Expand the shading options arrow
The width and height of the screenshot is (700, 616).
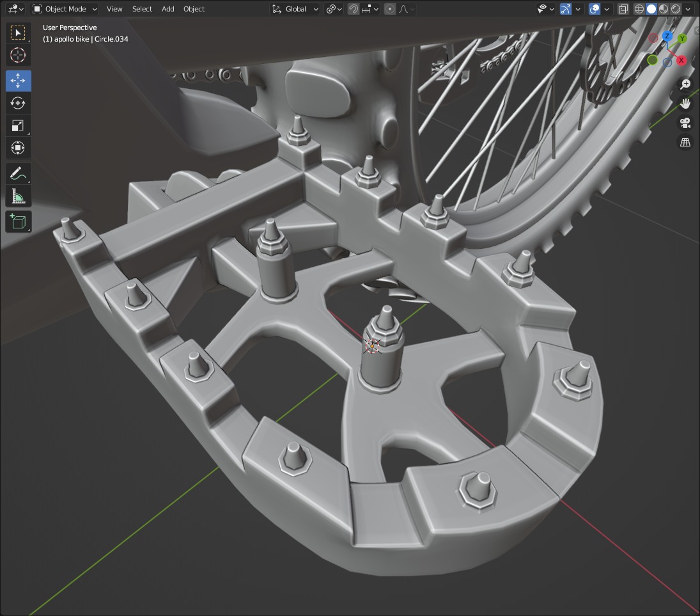click(x=688, y=9)
